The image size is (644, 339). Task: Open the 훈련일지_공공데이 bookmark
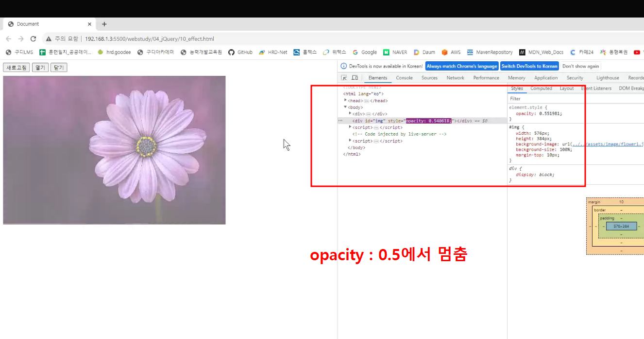click(x=66, y=52)
